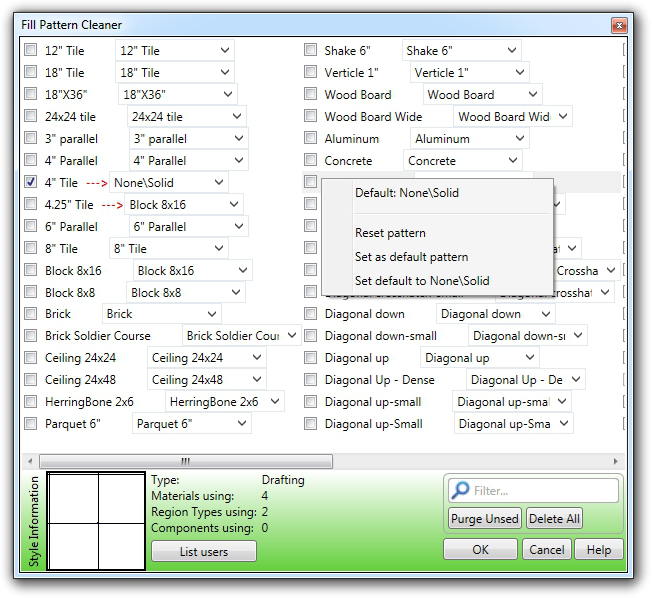Open the None\Solid dropdown for 4" Tile
This screenshot has width=652, height=598.
pos(169,183)
